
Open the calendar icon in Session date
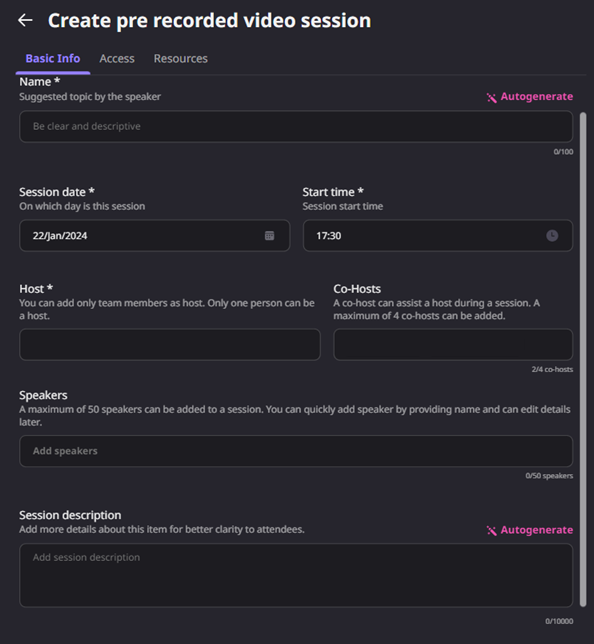click(269, 235)
